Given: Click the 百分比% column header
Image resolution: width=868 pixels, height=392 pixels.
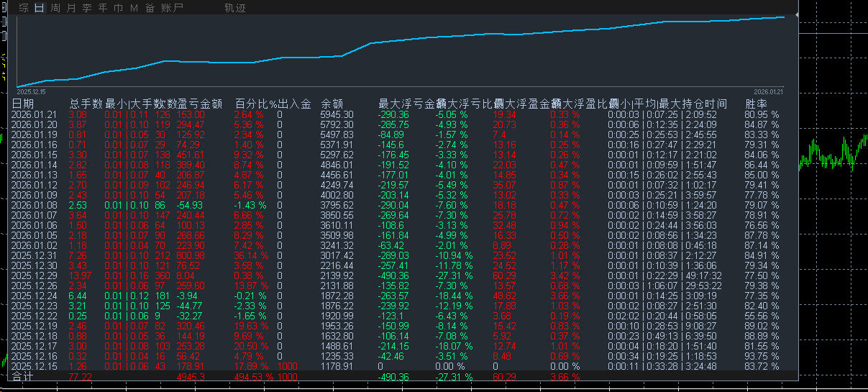Looking at the screenshot, I should pyautogui.click(x=256, y=104).
